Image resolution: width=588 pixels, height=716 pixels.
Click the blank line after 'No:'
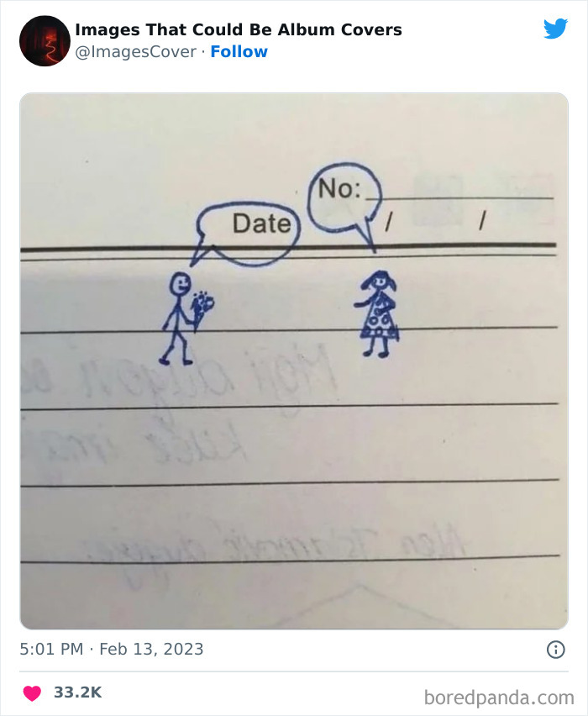click(459, 197)
